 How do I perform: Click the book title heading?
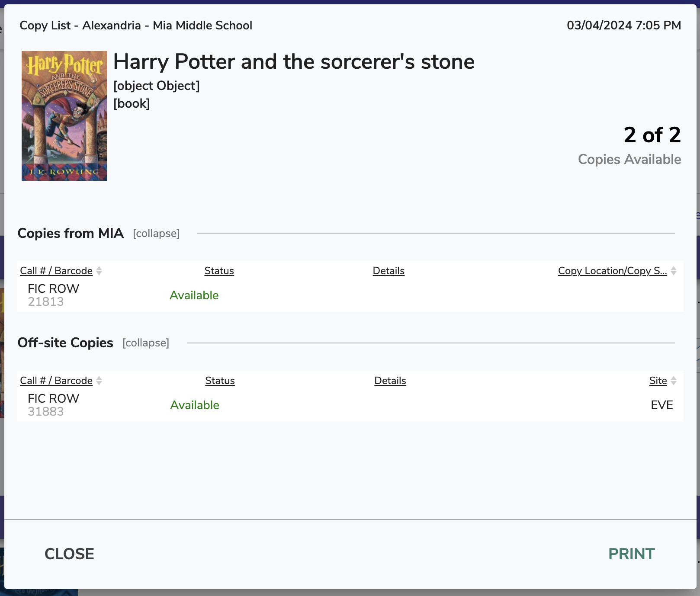[x=294, y=62]
